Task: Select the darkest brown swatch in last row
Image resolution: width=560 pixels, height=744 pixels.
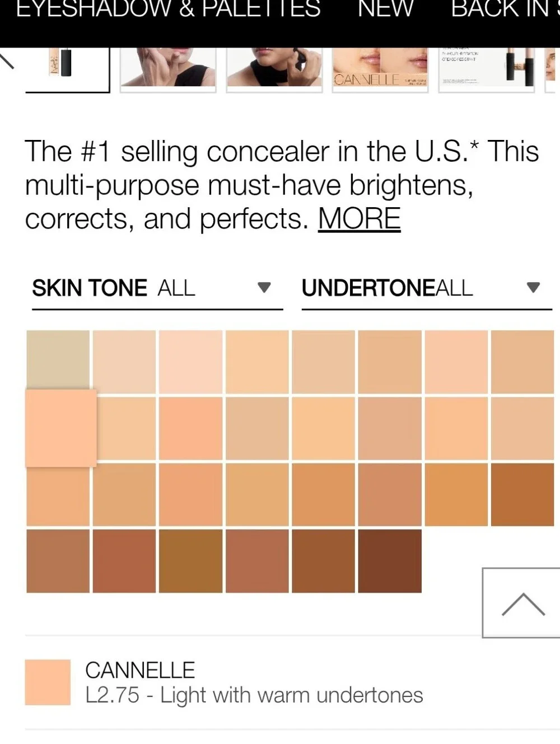Action: pos(390,561)
